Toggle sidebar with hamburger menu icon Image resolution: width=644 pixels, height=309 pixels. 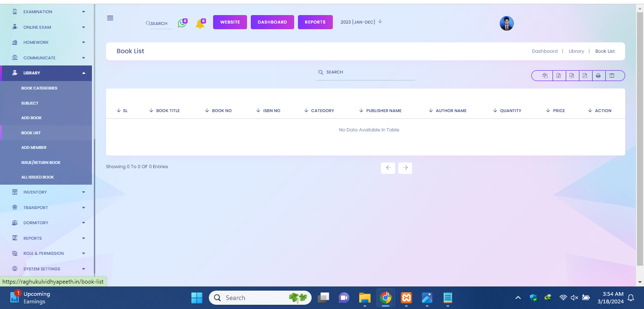[x=110, y=18]
